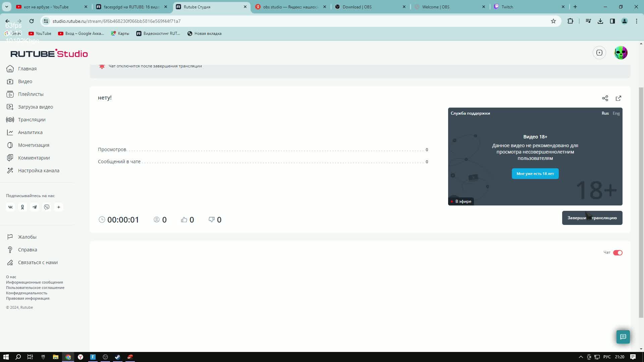Open the skull profile avatar menu
This screenshot has height=362, width=644.
pyautogui.click(x=621, y=53)
